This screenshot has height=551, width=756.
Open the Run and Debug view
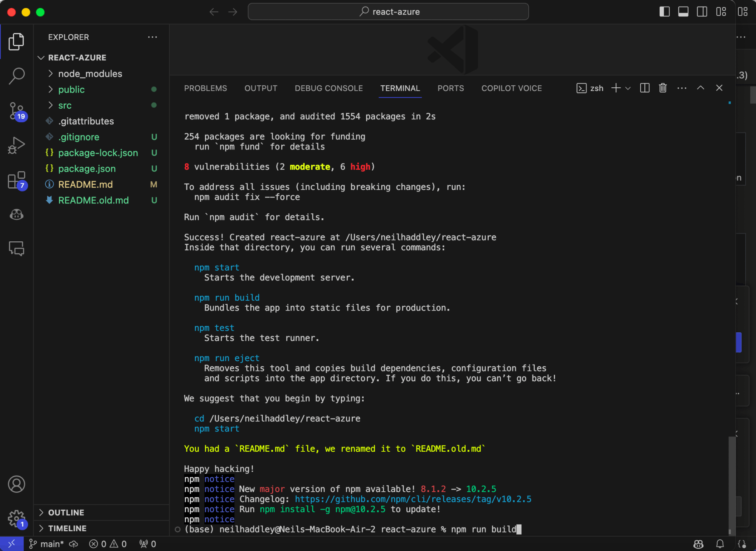(16, 145)
